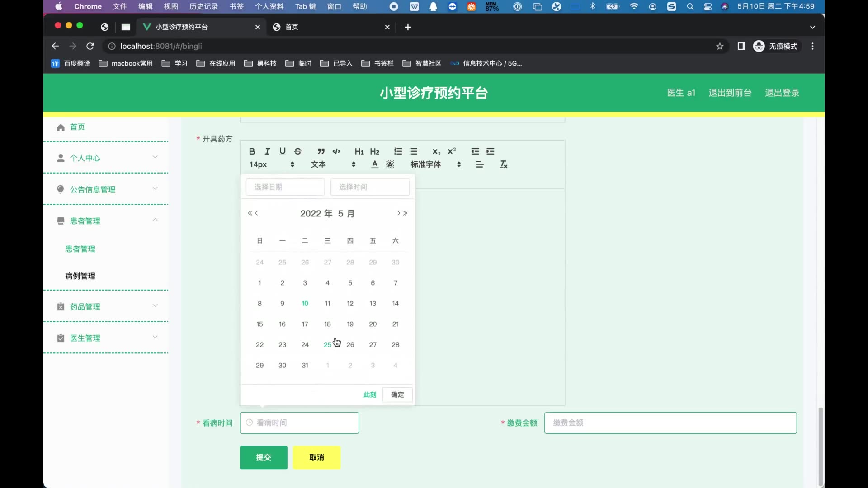
Task: Insert code block in editor
Action: tap(336, 151)
